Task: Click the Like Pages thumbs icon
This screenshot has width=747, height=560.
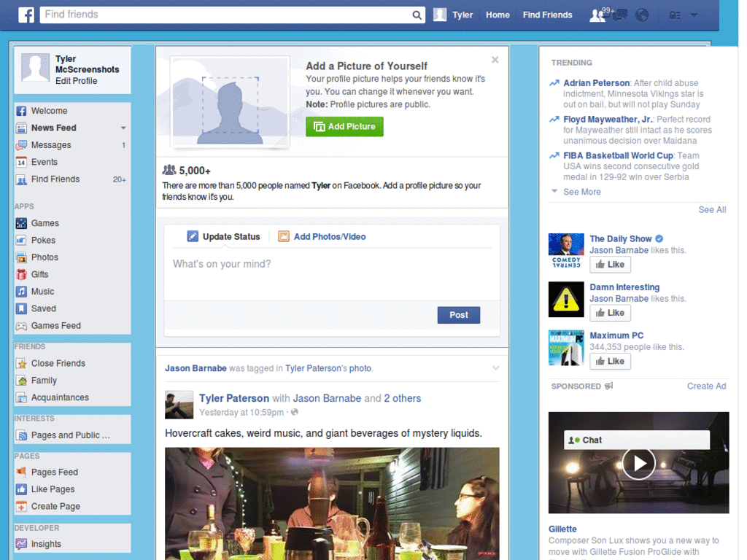Action: tap(21, 489)
